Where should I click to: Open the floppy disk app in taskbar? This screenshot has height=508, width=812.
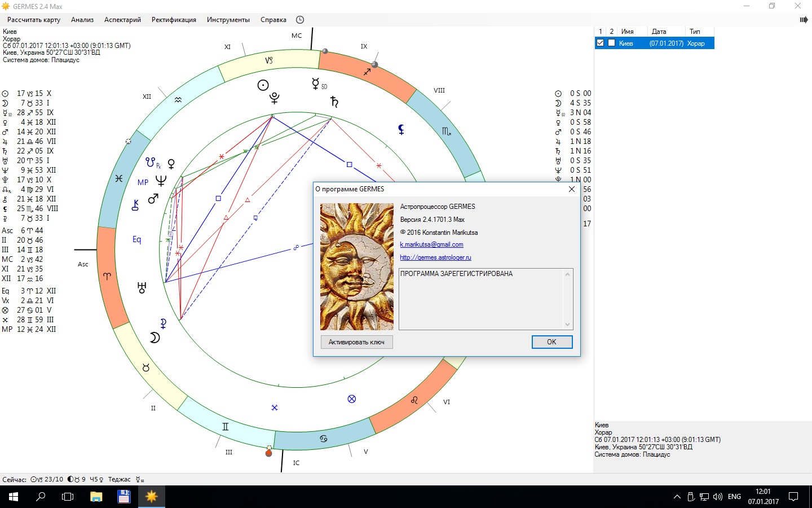click(123, 497)
